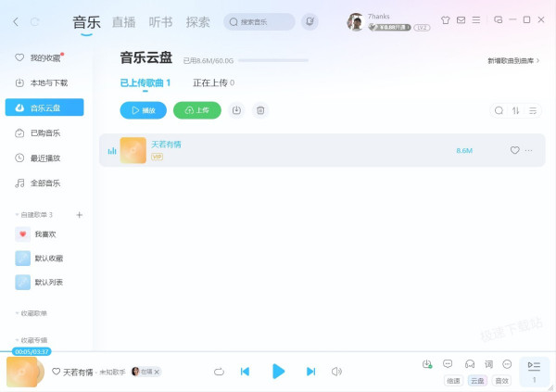
Task: Refresh the page using the reload icon
Action: coord(35,22)
